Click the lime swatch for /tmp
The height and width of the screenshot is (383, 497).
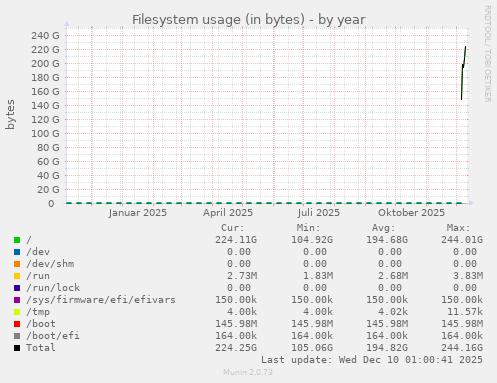point(17,312)
